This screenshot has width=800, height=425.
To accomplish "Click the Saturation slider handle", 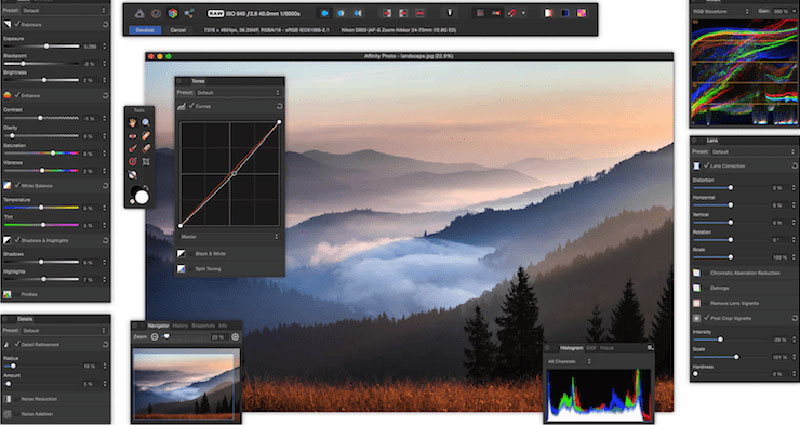I will point(53,153).
